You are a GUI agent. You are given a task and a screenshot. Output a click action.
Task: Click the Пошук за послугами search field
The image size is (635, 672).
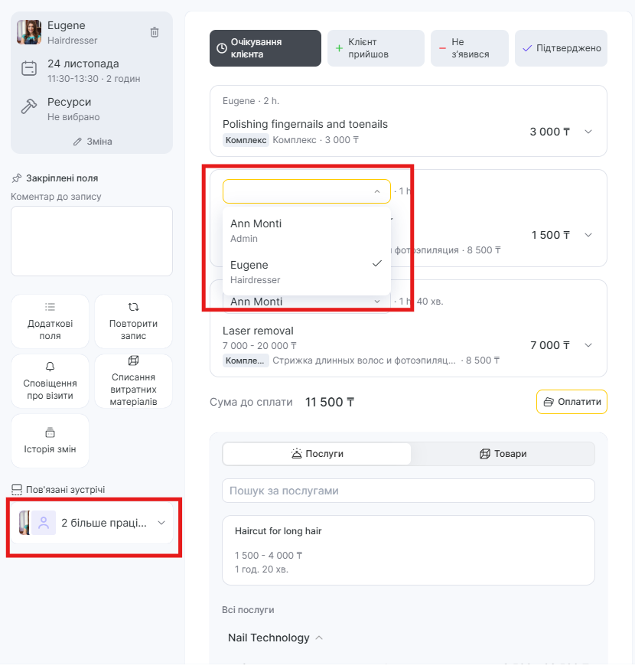pos(408,491)
